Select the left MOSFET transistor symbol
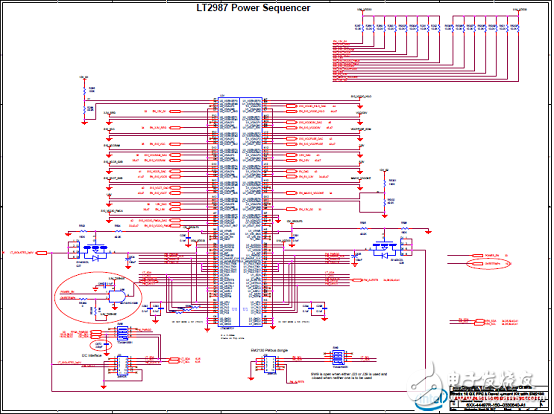The width and height of the screenshot is (554, 414). [95, 253]
